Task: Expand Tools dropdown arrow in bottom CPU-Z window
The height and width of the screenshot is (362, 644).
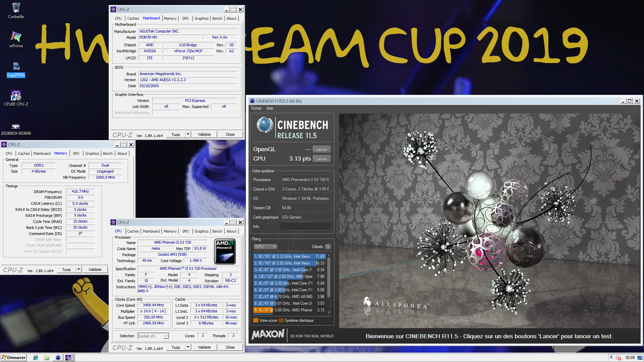Action: coord(188,347)
